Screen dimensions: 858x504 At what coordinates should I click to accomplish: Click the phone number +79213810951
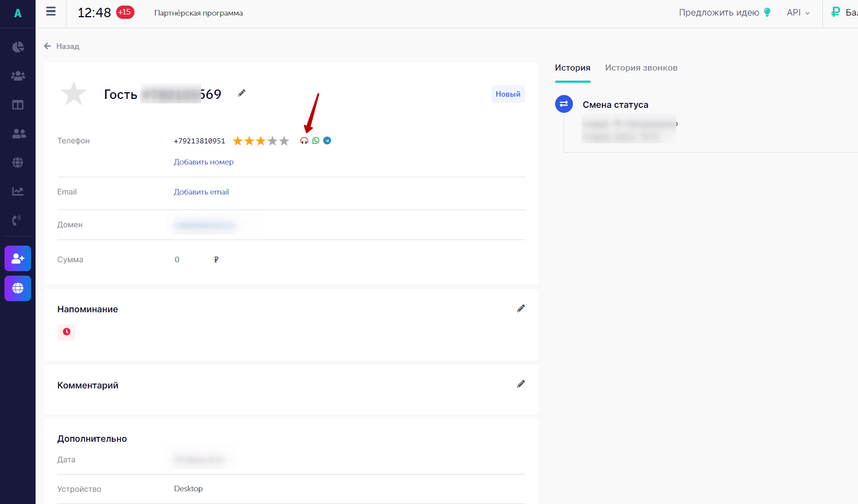(x=199, y=141)
